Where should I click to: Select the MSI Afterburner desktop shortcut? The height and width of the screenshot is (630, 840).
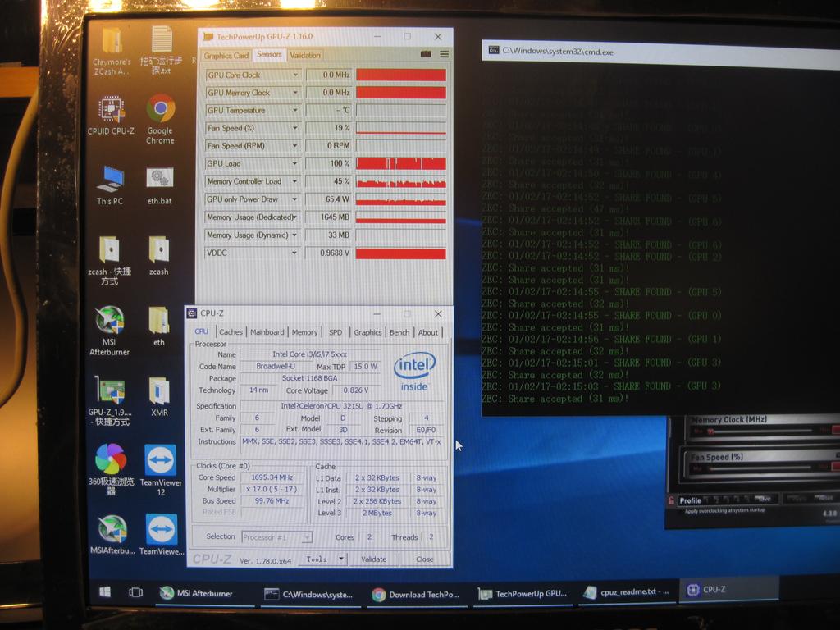[109, 331]
